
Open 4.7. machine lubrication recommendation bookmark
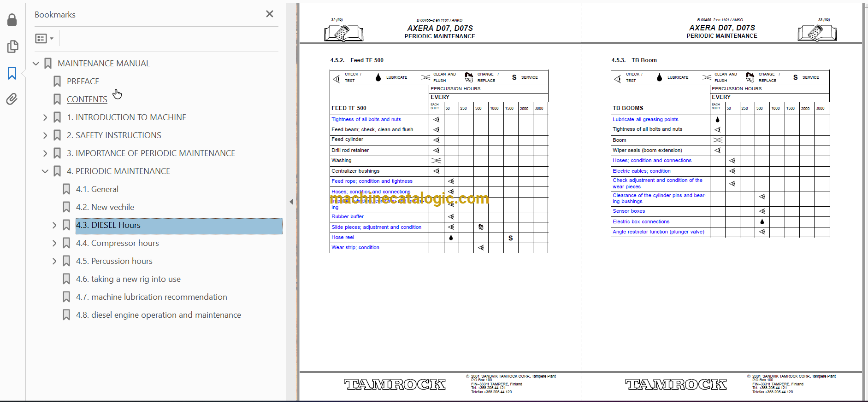[152, 297]
